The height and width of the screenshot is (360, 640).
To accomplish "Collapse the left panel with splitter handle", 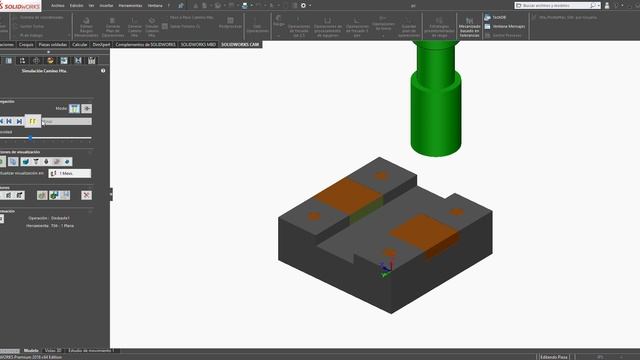I will pyautogui.click(x=111, y=194).
